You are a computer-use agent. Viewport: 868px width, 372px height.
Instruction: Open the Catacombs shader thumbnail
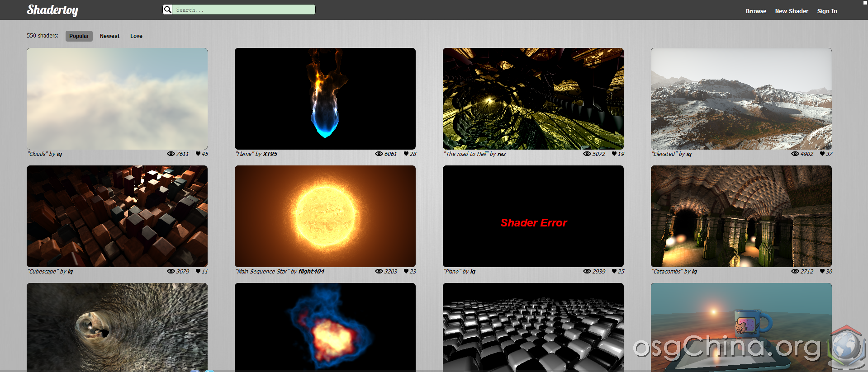click(741, 216)
